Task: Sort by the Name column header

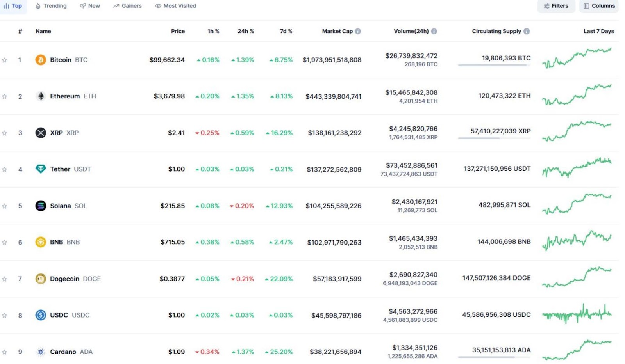Action: click(x=43, y=31)
